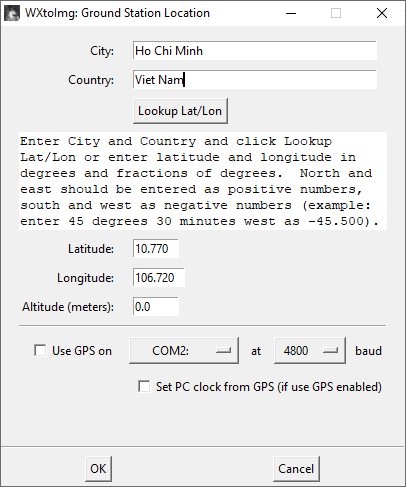Tick Set PC clock from GPS checkbox

pos(144,387)
